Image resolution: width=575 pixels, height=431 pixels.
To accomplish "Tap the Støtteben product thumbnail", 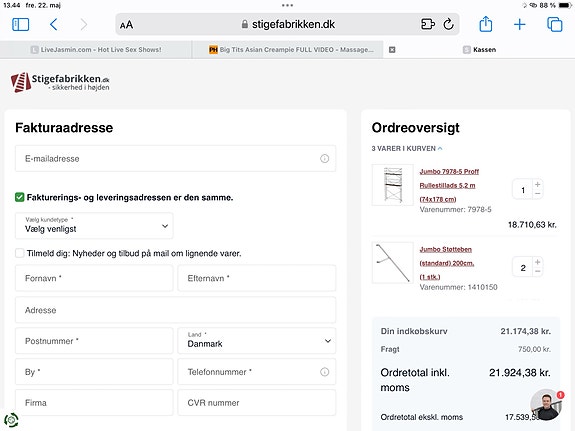I will (x=392, y=263).
